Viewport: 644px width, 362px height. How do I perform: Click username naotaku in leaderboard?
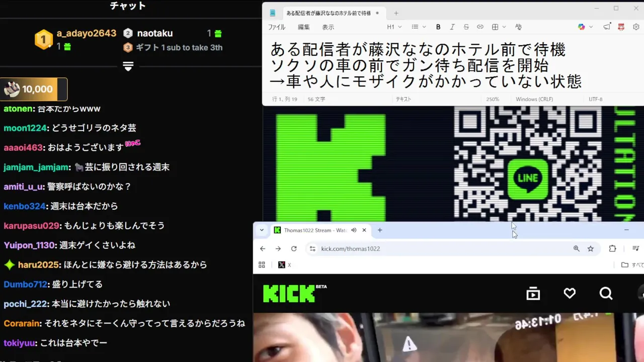click(x=155, y=33)
